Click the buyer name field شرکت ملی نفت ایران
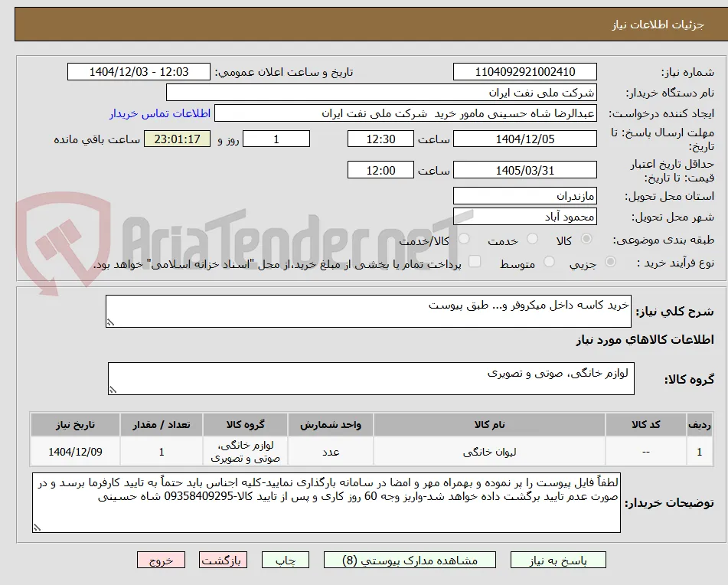This screenshot has height=585, width=728. 381,93
